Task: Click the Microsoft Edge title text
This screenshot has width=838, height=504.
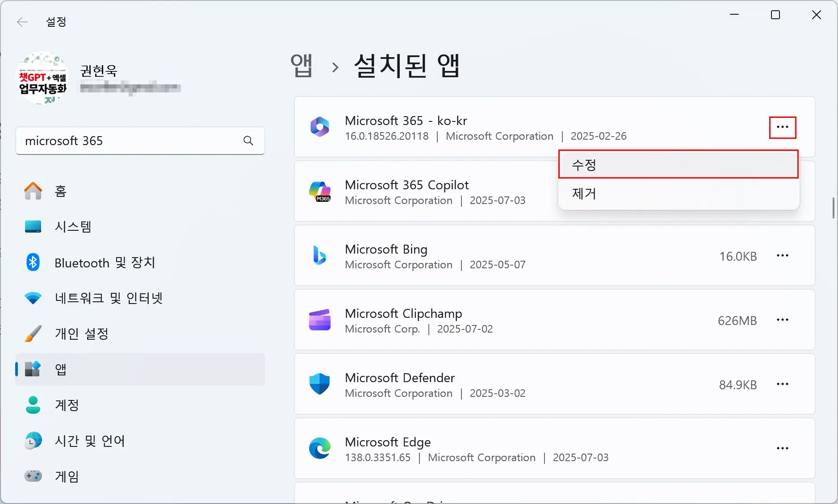Action: pos(388,442)
